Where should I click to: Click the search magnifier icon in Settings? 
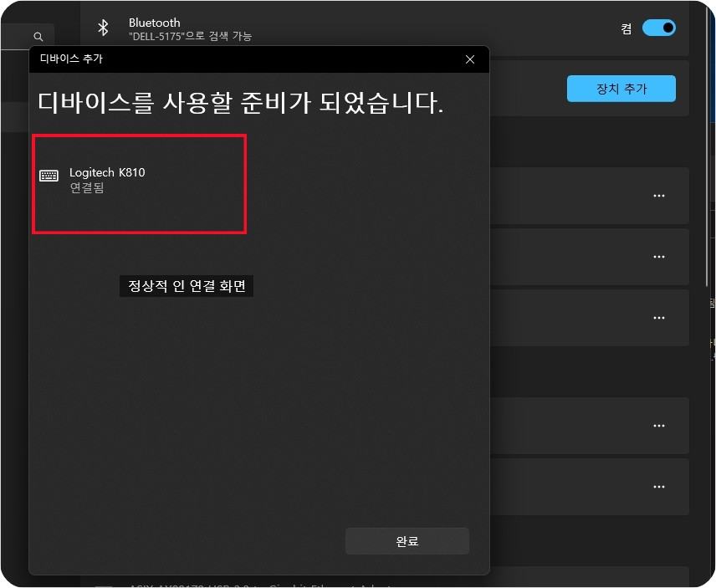pyautogui.click(x=38, y=37)
